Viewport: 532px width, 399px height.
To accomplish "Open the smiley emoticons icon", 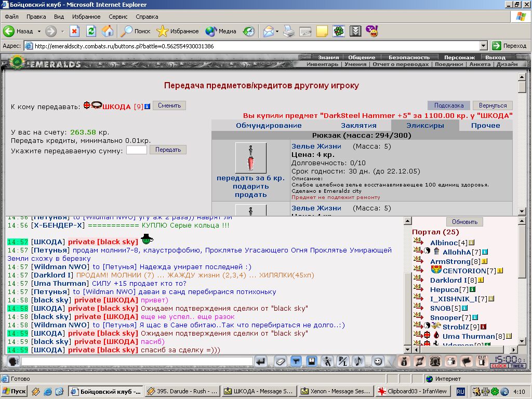I will (378, 362).
